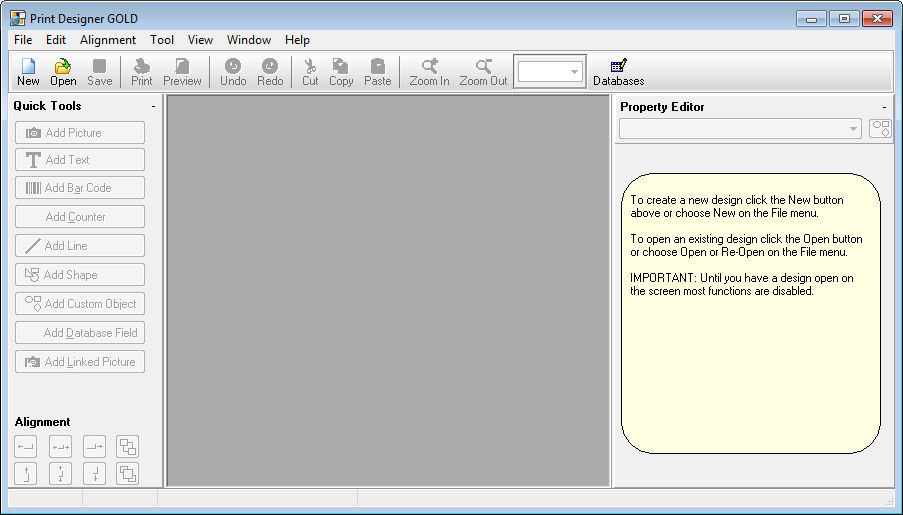
Task: Click the align top edges icon
Action: click(26, 474)
